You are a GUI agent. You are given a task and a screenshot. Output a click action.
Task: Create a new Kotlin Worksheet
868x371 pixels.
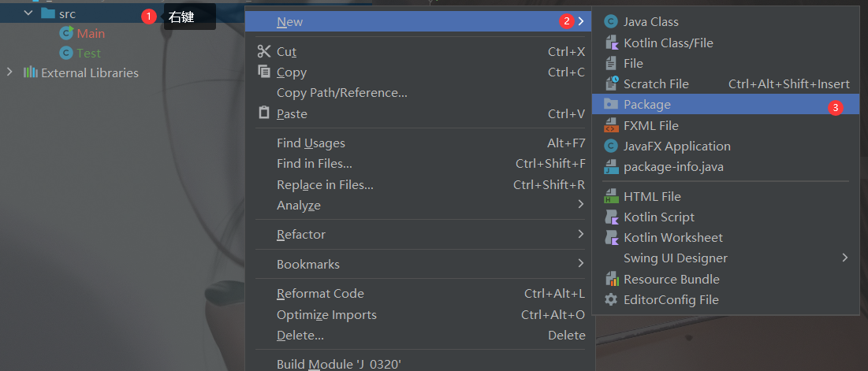click(x=726, y=237)
